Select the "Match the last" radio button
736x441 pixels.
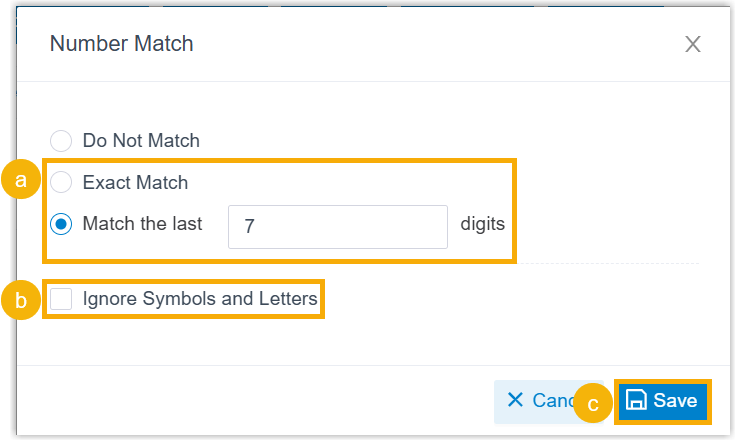click(x=61, y=224)
